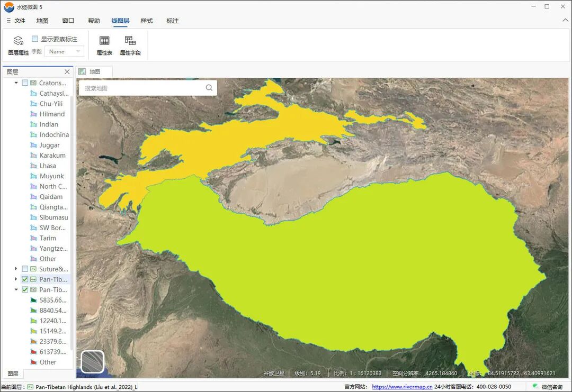
Task: Click the Lhasa layer polygon icon
Action: pyautogui.click(x=33, y=166)
